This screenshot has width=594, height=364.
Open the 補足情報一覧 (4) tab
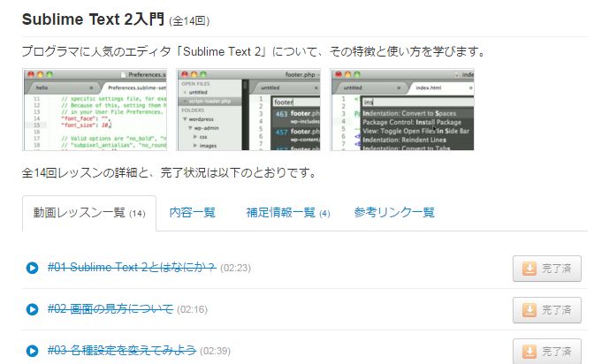[287, 213]
